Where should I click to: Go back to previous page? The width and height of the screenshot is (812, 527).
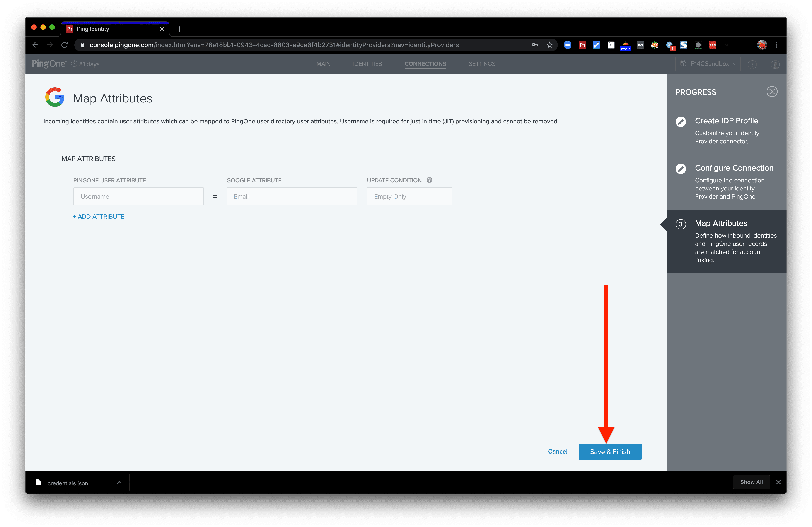click(36, 45)
